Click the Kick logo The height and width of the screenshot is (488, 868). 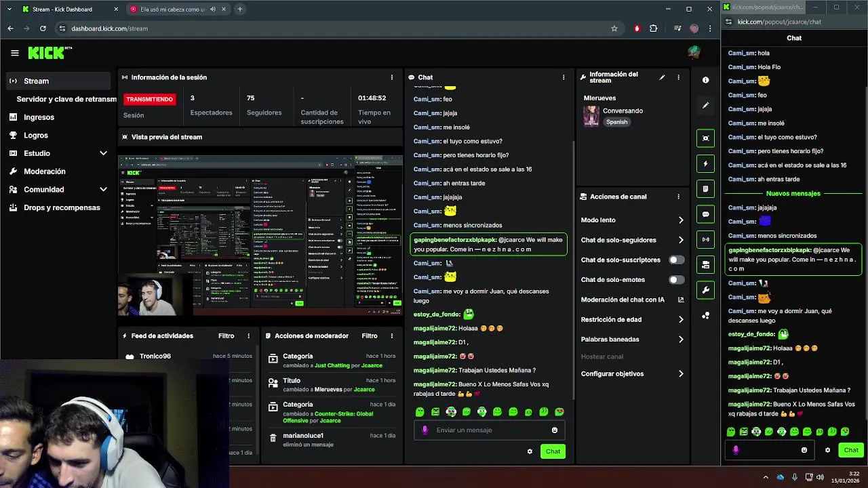click(50, 52)
